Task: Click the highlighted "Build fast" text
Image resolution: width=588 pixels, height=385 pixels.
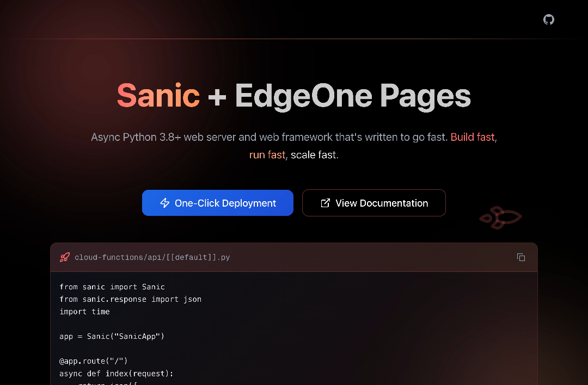Action: pyautogui.click(x=473, y=137)
